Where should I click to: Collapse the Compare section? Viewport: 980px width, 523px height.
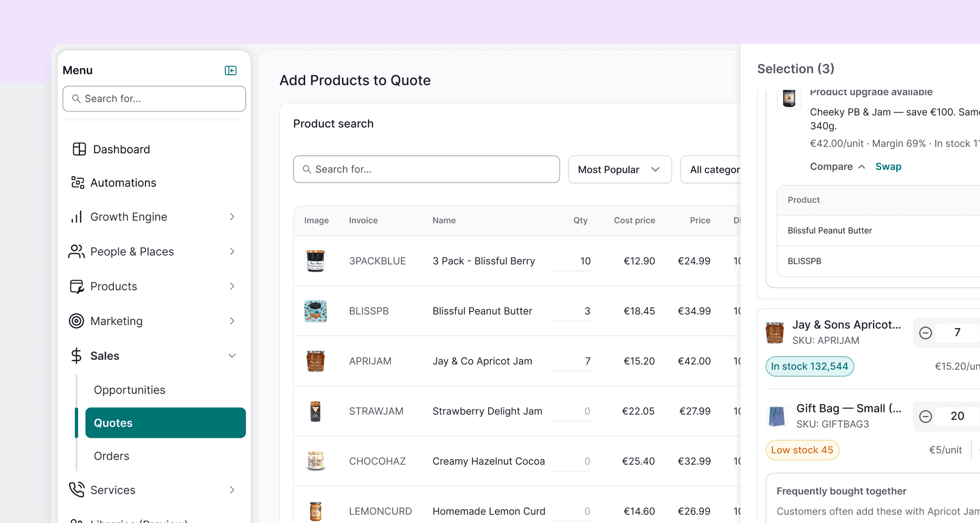(837, 167)
